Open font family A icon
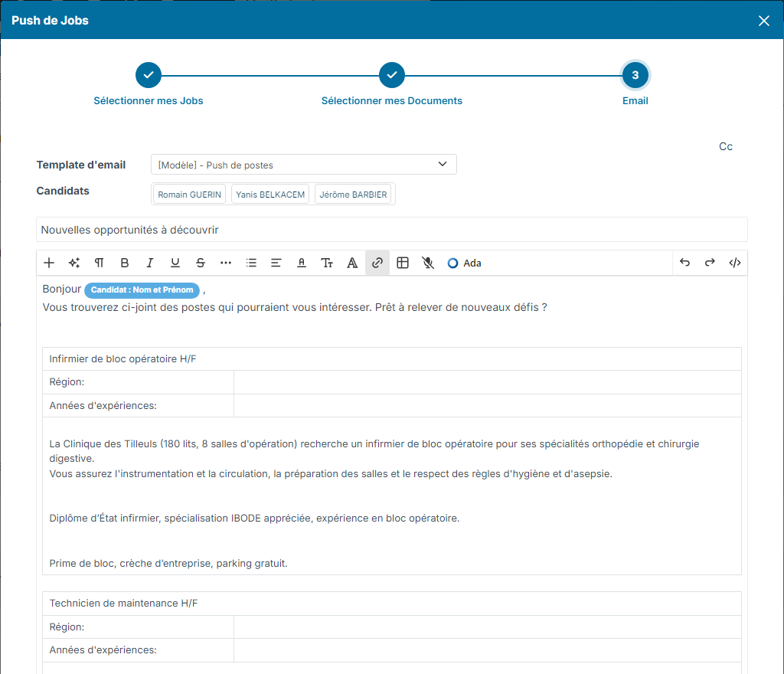 click(x=352, y=263)
